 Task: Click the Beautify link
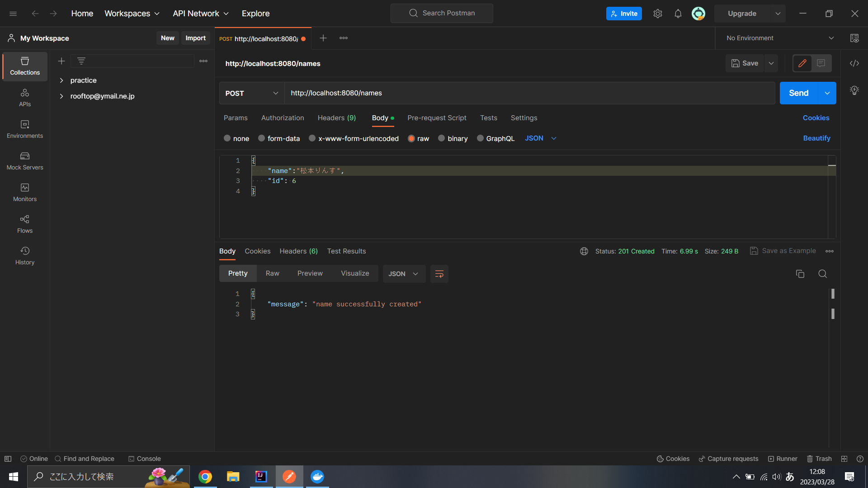coord(816,138)
